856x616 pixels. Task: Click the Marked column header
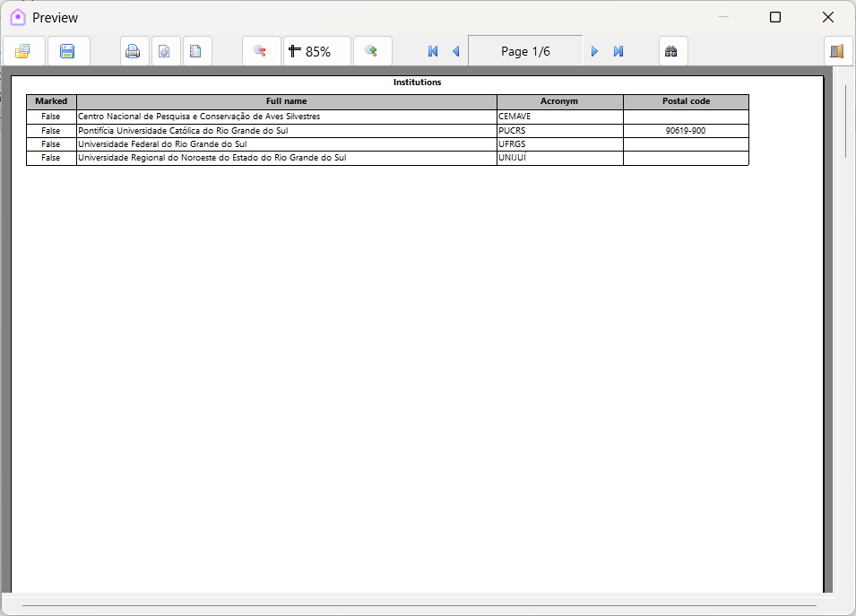pos(51,101)
